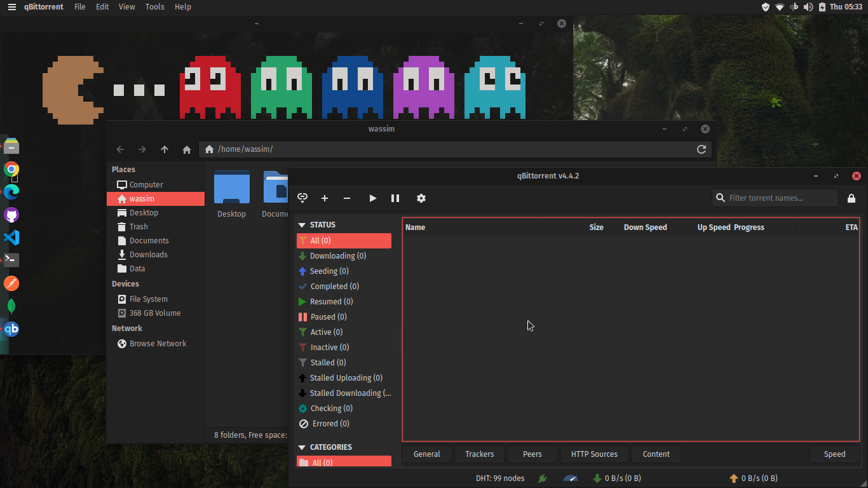868x488 pixels.
Task: Click the Add Torrent File plus icon
Action: point(325,198)
